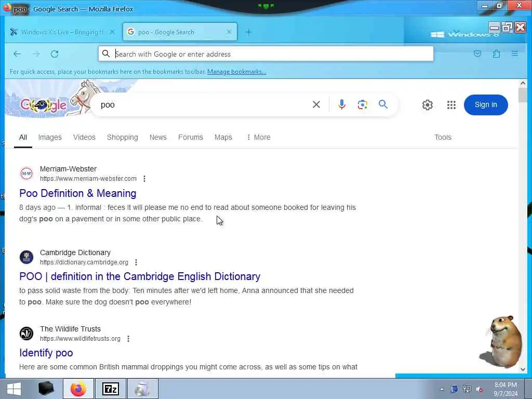The height and width of the screenshot is (399, 532).
Task: Click The Wildlife Trusts favicon
Action: click(x=26, y=334)
